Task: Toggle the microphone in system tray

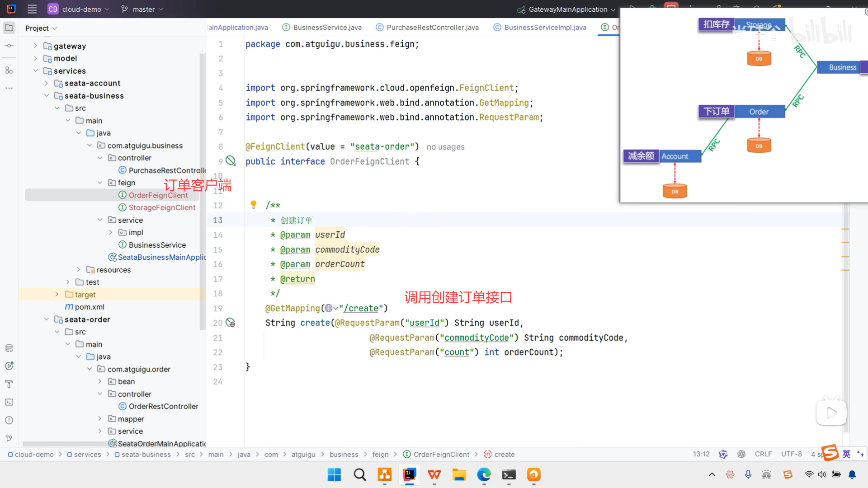Action: (x=748, y=474)
